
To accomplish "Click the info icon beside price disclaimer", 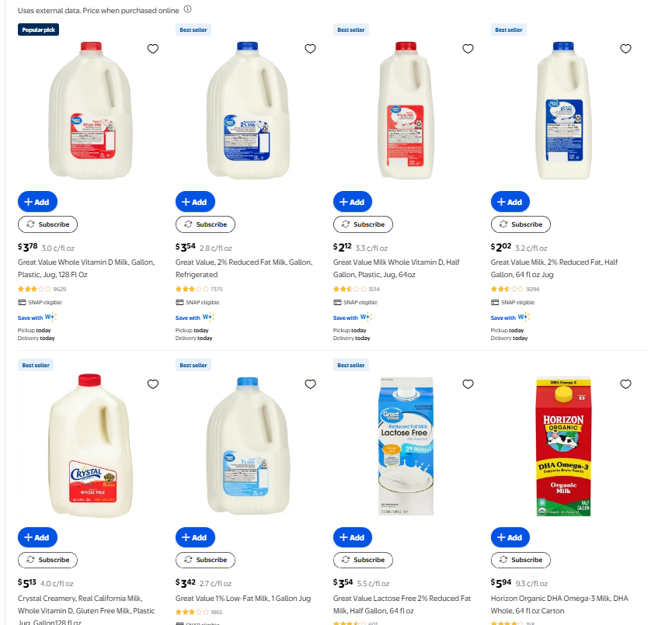I will [188, 9].
